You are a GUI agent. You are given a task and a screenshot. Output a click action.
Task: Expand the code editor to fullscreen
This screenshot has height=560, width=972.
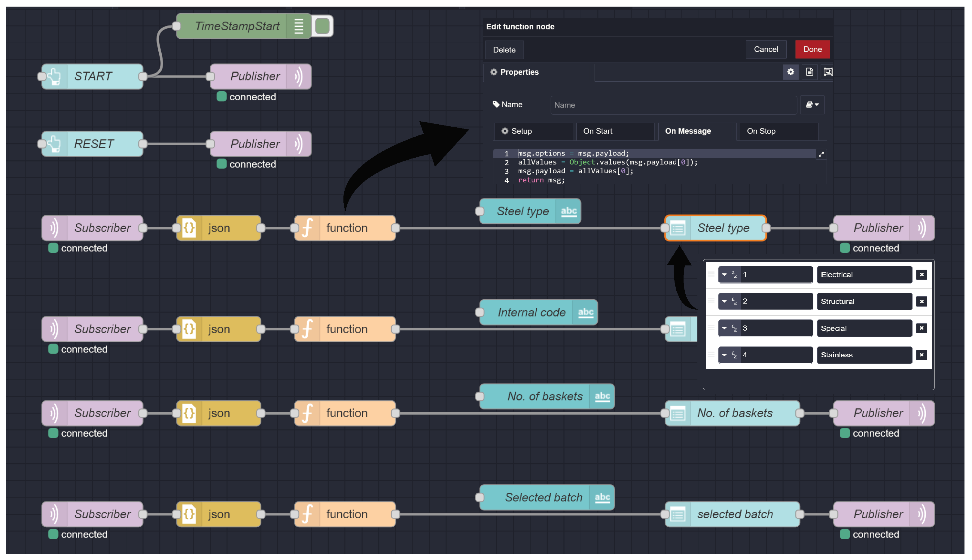821,154
